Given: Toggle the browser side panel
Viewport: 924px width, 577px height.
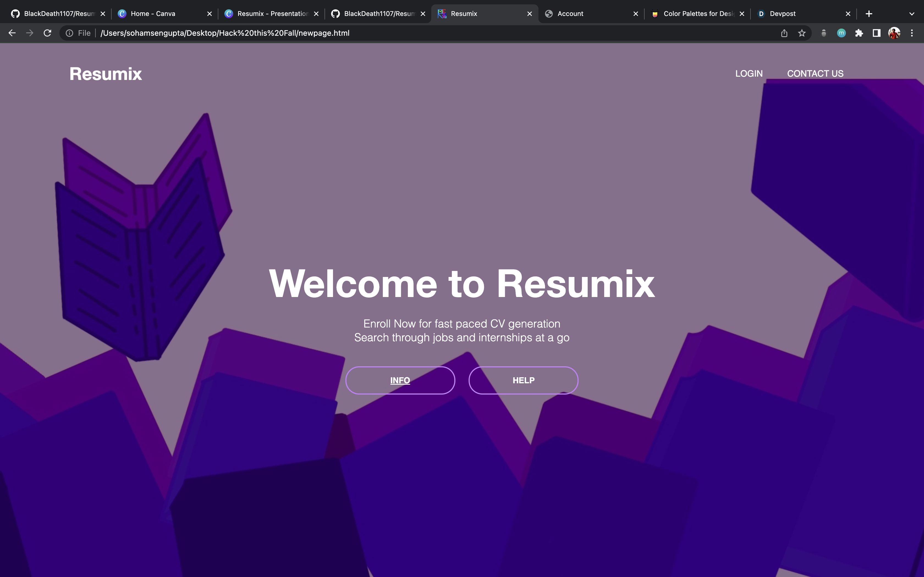Looking at the screenshot, I should pos(877,33).
